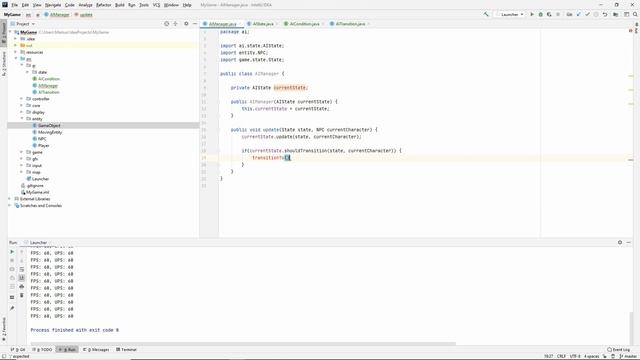Run Launcher with coverage icon
Screen dimensions: 640x360
pyautogui.click(x=549, y=14)
